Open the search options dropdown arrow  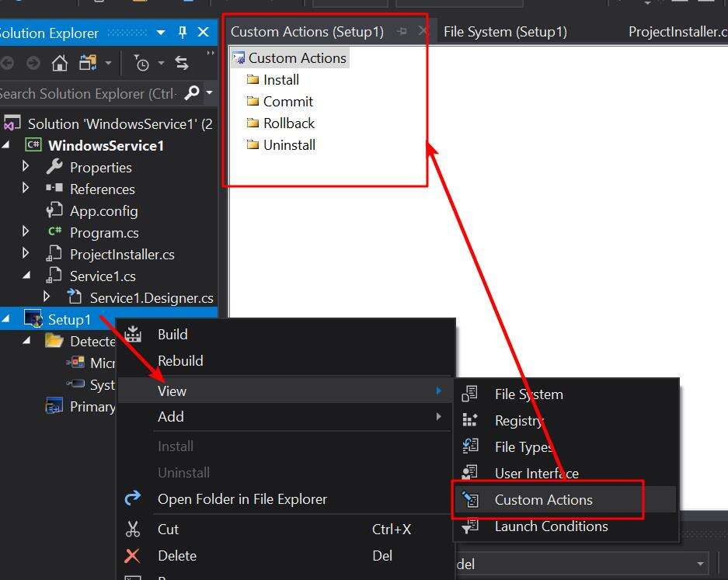(210, 92)
